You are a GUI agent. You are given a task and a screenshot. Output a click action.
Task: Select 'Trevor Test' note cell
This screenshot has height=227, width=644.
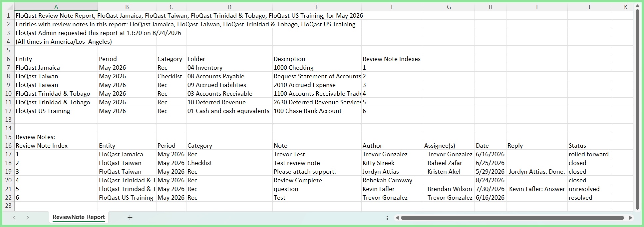pyautogui.click(x=317, y=154)
